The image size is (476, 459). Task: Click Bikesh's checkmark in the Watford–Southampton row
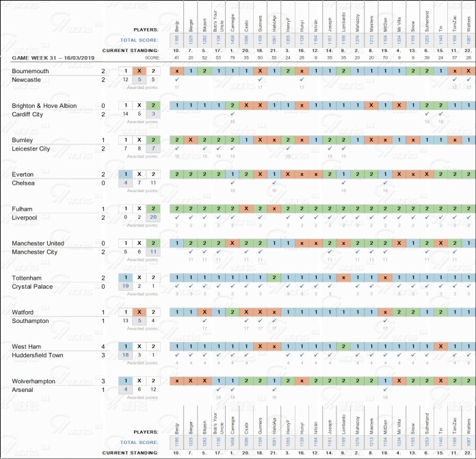pos(204,321)
